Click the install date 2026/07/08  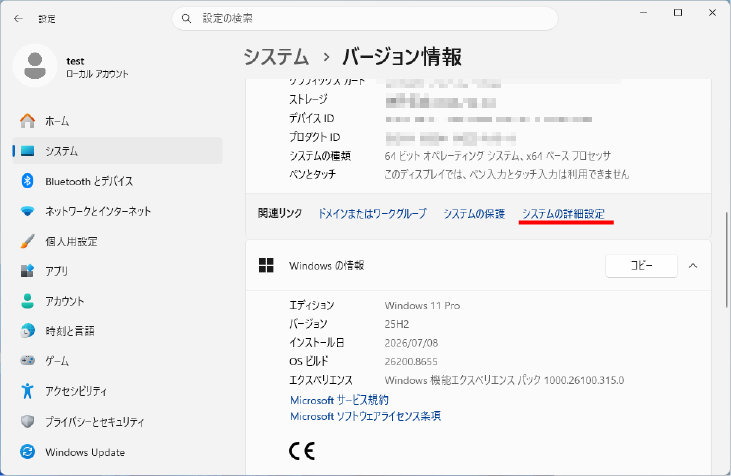[x=411, y=343]
